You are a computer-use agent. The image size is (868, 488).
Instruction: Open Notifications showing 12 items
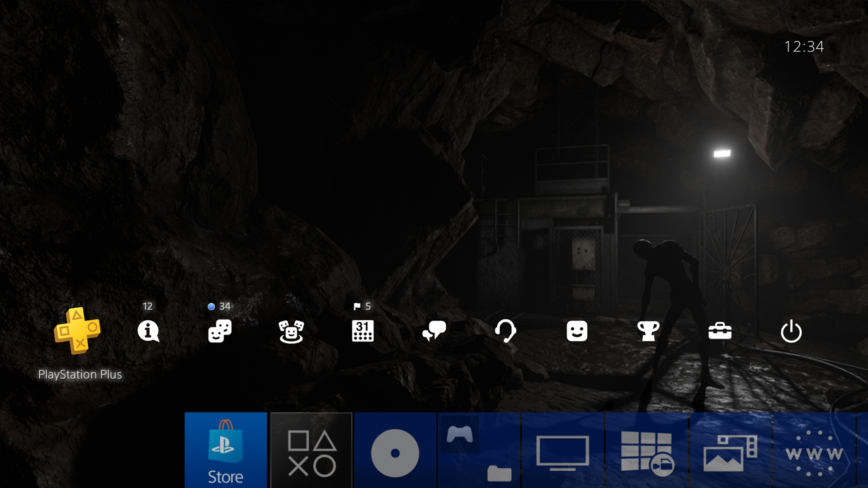coord(148,331)
